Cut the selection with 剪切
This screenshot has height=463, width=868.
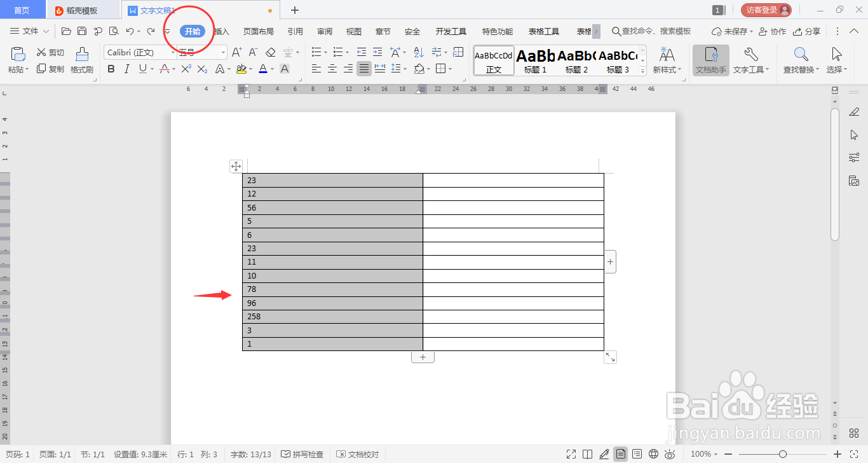50,53
